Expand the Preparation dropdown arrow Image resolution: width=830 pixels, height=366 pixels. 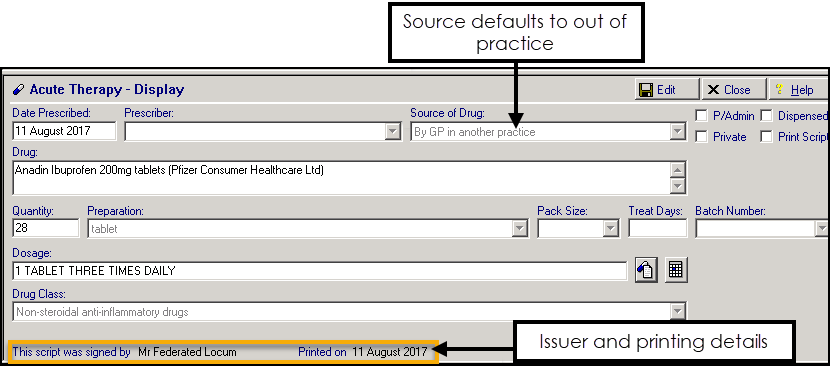tap(520, 229)
